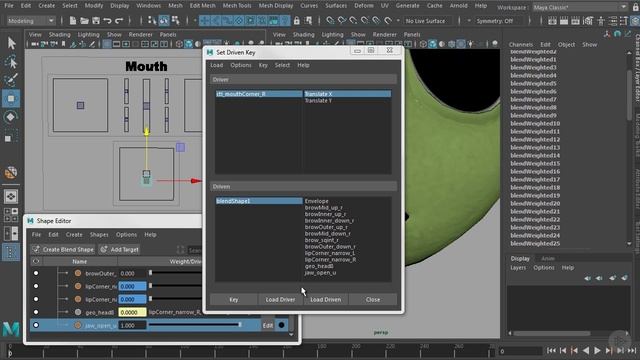The height and width of the screenshot is (360, 640).
Task: Toggle visibility dot for geo_head8 row
Action: tap(36, 312)
